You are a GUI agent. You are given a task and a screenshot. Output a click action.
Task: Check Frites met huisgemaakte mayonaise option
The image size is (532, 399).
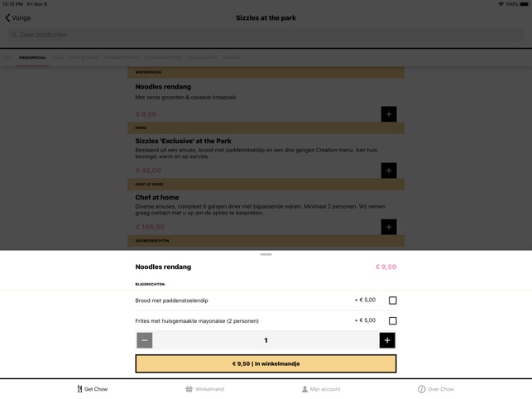(392, 320)
